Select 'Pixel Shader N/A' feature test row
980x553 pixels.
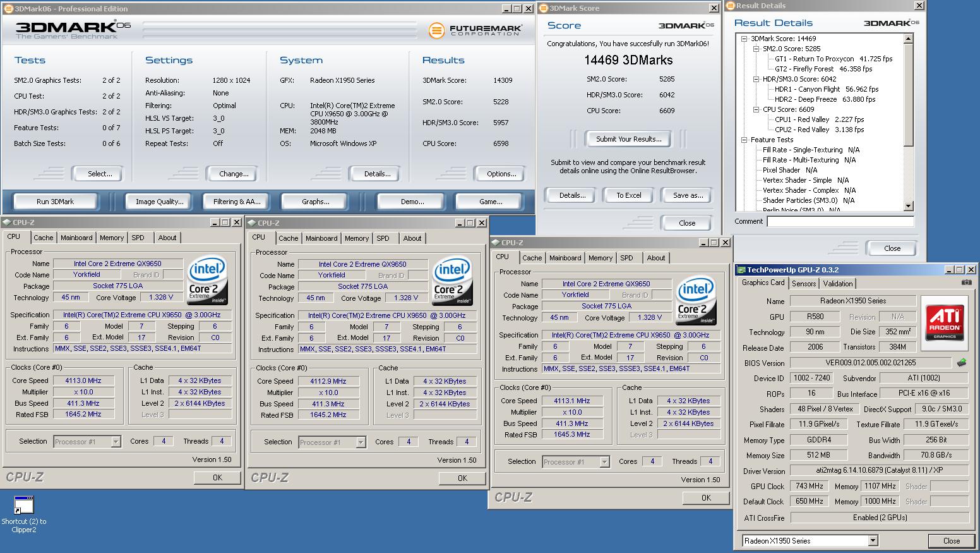tap(790, 170)
